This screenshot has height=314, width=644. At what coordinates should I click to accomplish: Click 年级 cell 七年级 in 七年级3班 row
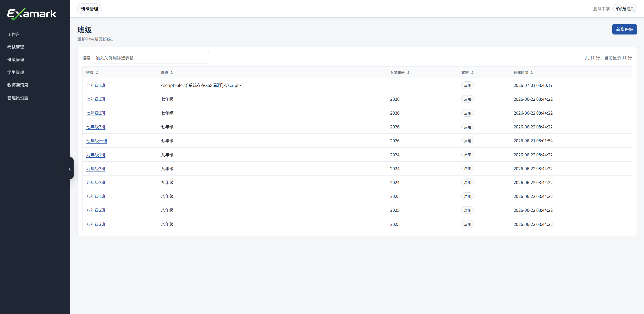point(167,127)
